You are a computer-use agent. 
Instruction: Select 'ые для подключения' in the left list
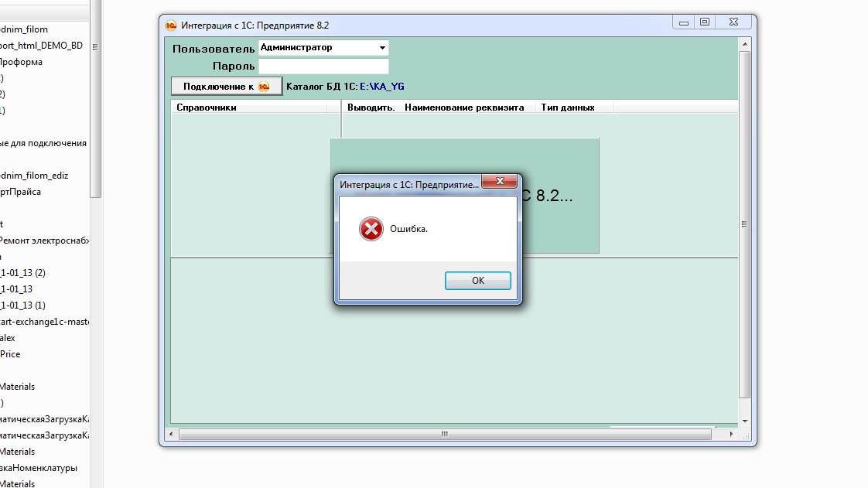click(43, 143)
